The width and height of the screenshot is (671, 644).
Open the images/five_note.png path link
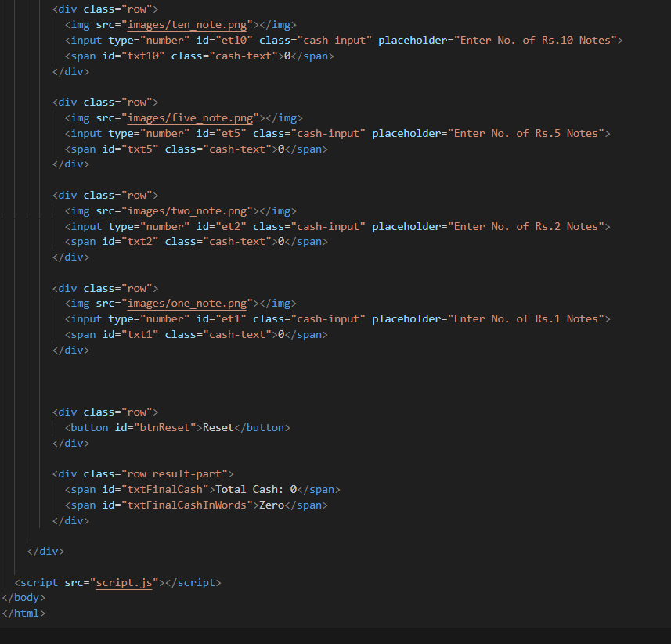tap(190, 117)
